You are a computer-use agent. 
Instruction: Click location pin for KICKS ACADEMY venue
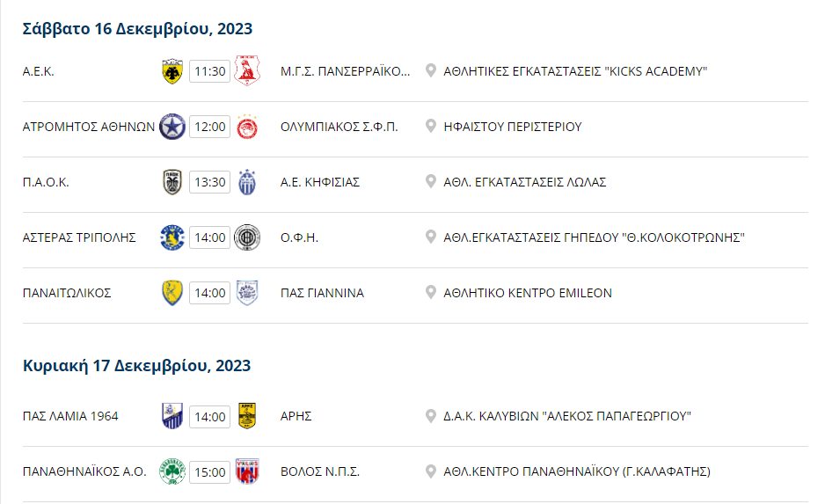tap(430, 71)
